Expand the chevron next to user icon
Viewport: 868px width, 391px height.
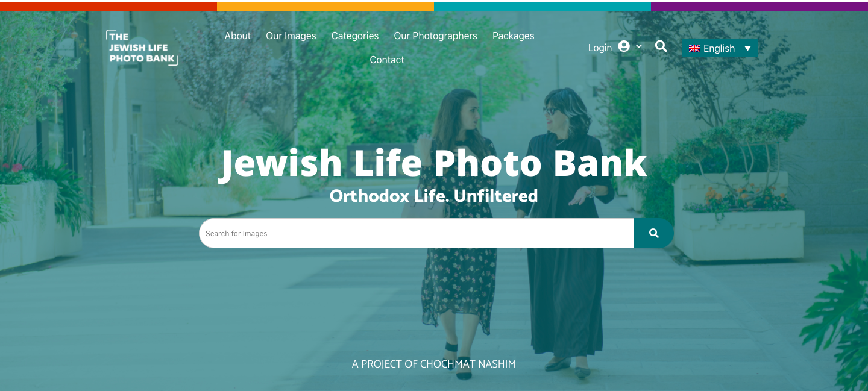click(639, 46)
